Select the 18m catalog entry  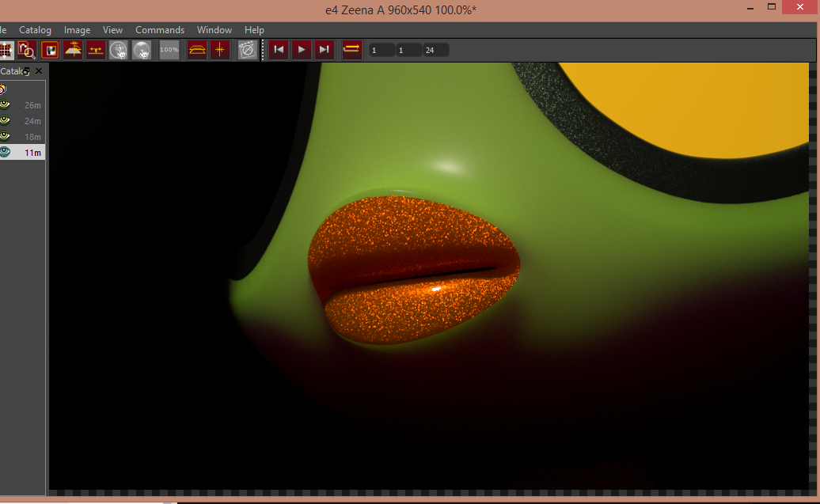(22, 136)
